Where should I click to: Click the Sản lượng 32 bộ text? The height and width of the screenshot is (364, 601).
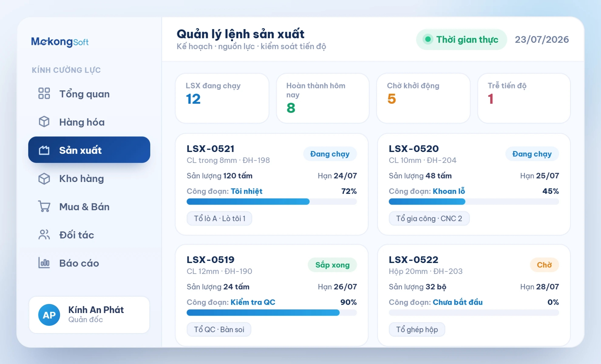[418, 287]
